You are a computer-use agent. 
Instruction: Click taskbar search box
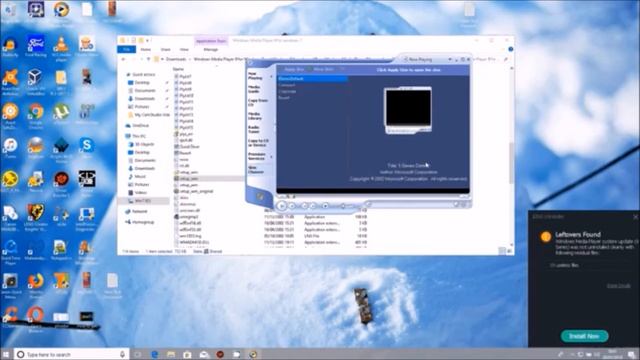pyautogui.click(x=71, y=354)
